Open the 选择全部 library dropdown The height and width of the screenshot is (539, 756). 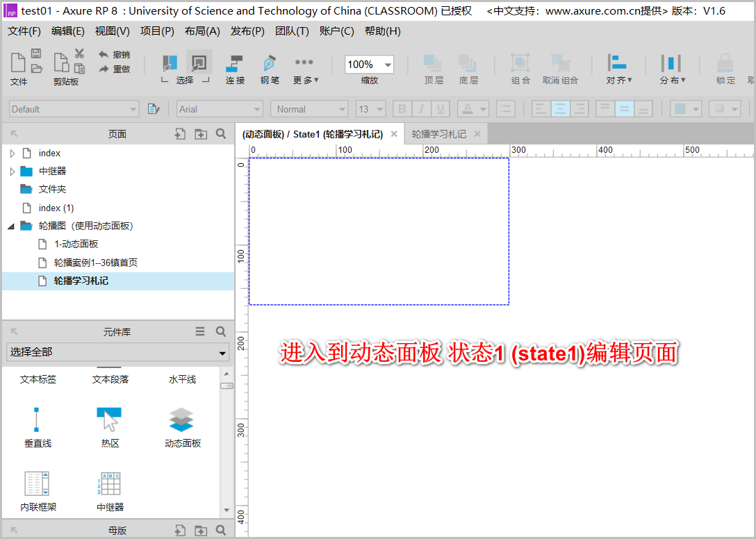(117, 352)
